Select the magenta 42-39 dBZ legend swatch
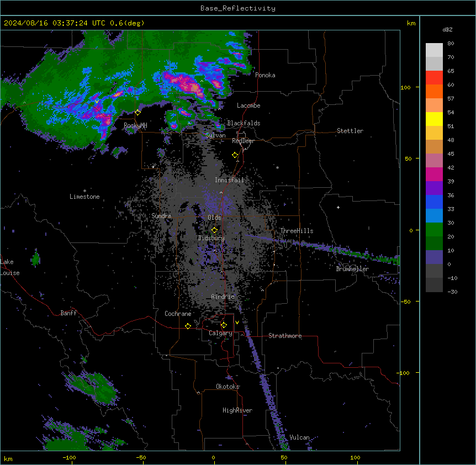Screen dimensions: 476x465 click(434, 174)
